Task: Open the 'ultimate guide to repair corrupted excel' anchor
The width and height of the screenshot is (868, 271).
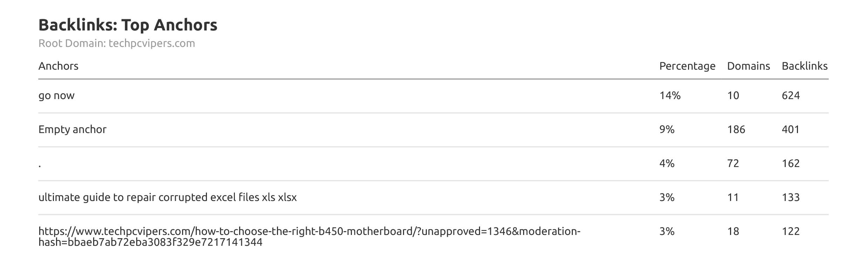Action: coord(167,197)
